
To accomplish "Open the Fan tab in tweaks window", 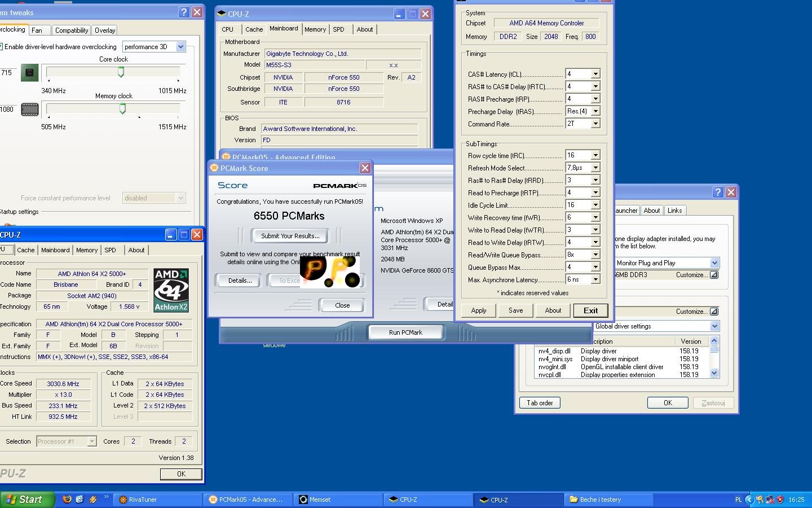I will click(x=38, y=30).
